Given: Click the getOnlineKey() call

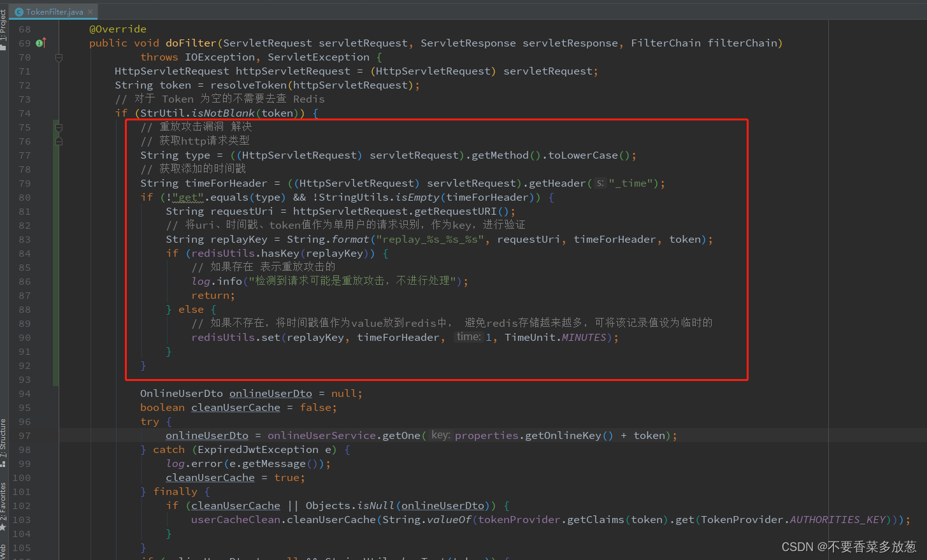Looking at the screenshot, I should point(569,436).
